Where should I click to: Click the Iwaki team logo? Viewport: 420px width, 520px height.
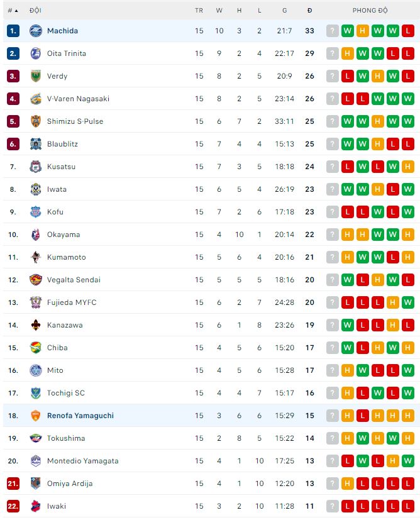(35, 506)
